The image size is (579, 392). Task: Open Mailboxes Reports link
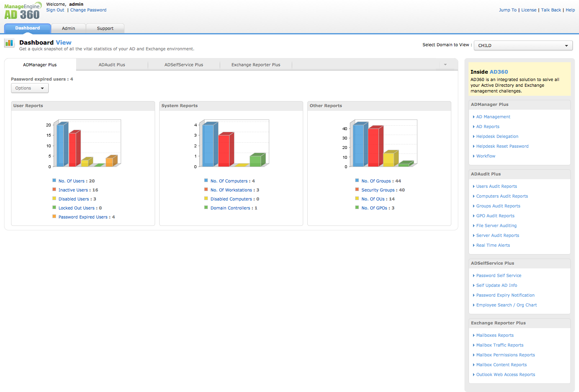click(x=495, y=335)
